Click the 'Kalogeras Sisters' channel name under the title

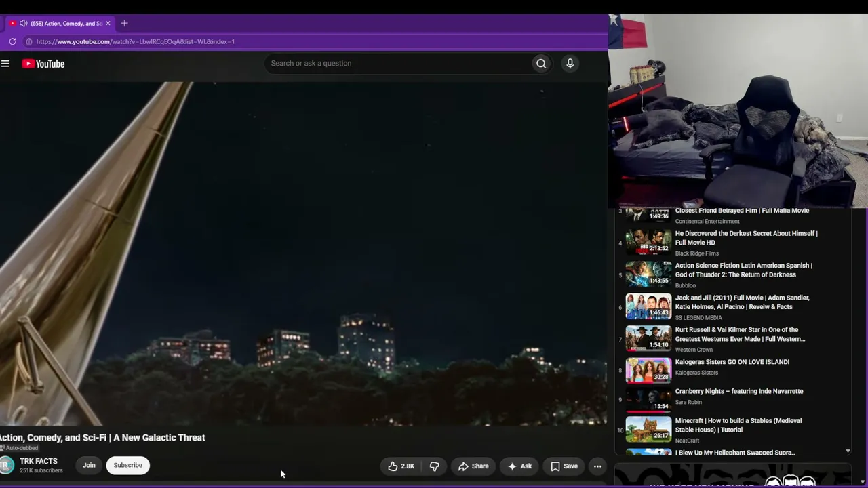tap(698, 373)
